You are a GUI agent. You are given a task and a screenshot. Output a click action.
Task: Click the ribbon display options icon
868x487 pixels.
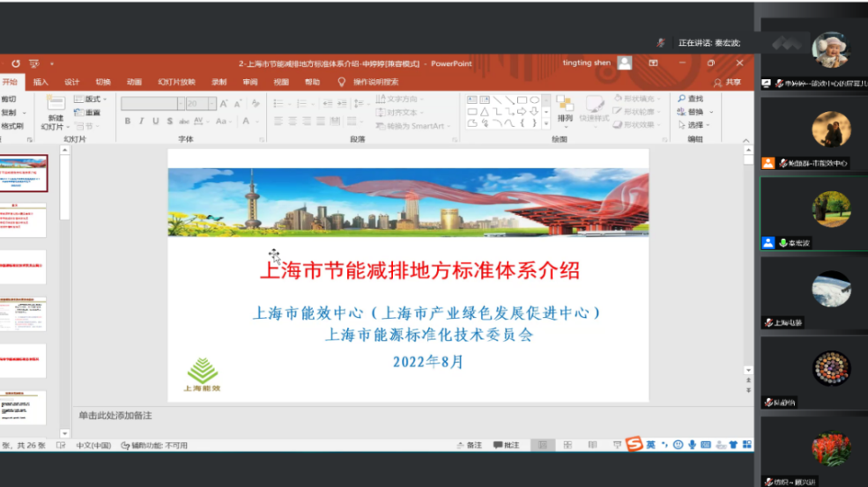[x=653, y=63]
